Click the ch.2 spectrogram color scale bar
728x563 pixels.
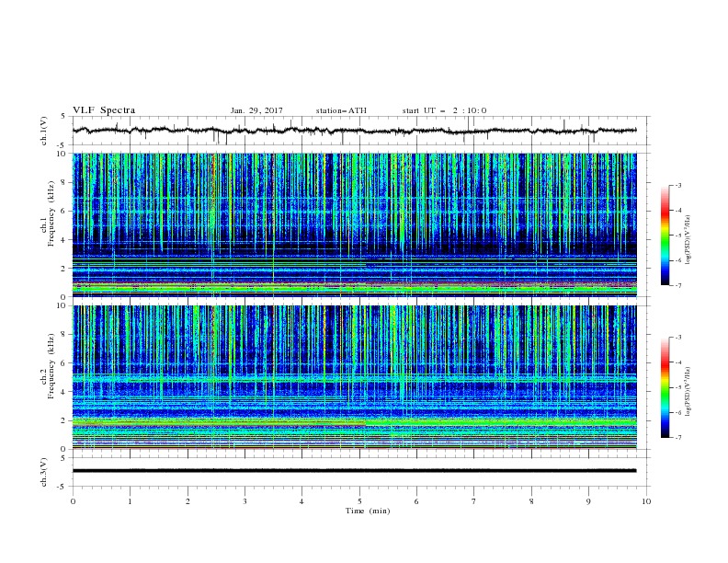pos(665,387)
